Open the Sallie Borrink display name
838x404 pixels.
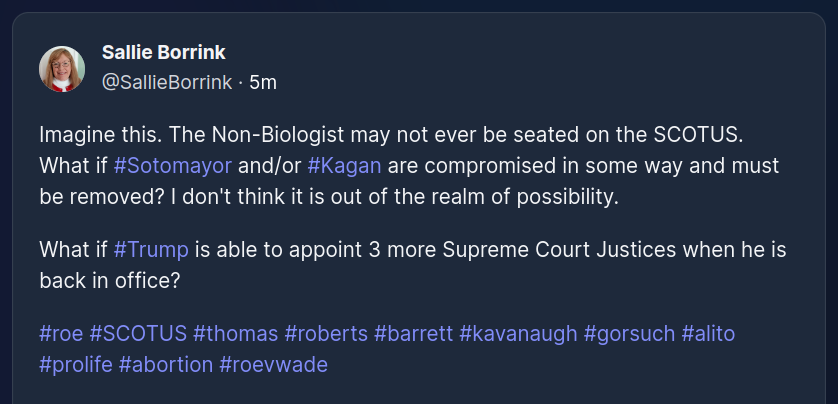coord(161,52)
